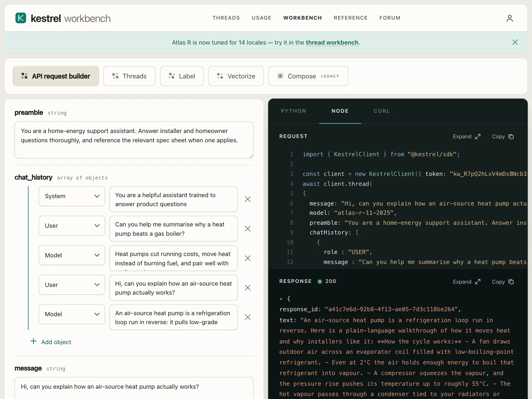Click the message string text area at bottom
Viewport: 532px width, 399px height.
point(134,388)
